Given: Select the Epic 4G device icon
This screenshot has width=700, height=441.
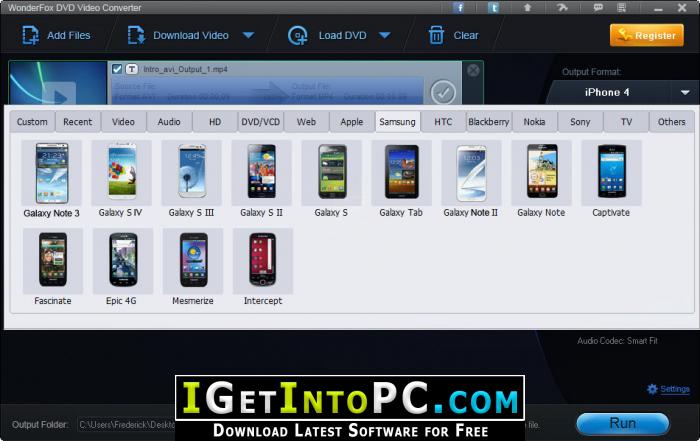Looking at the screenshot, I should pos(123,261).
